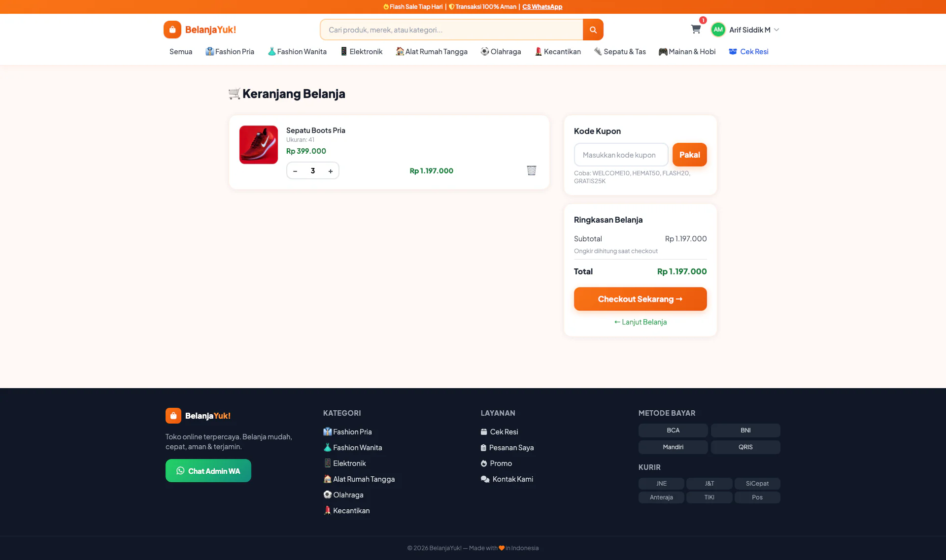Click the cart quantity value 3
This screenshot has height=560, width=946.
click(x=313, y=171)
